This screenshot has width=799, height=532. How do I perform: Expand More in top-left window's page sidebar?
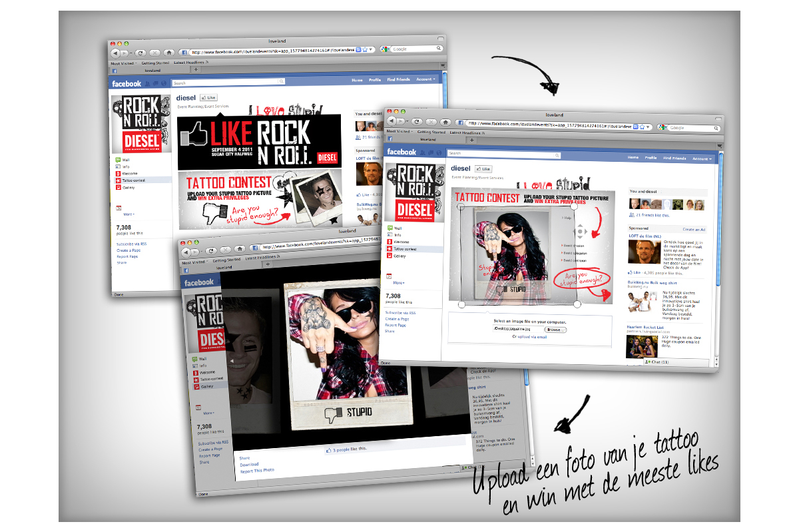pyautogui.click(x=129, y=214)
